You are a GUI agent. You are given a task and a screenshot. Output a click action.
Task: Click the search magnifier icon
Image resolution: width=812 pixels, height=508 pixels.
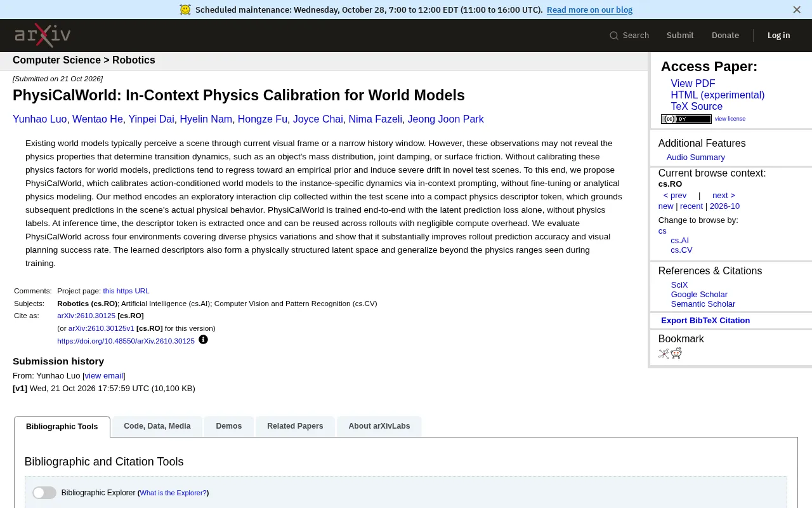point(613,36)
